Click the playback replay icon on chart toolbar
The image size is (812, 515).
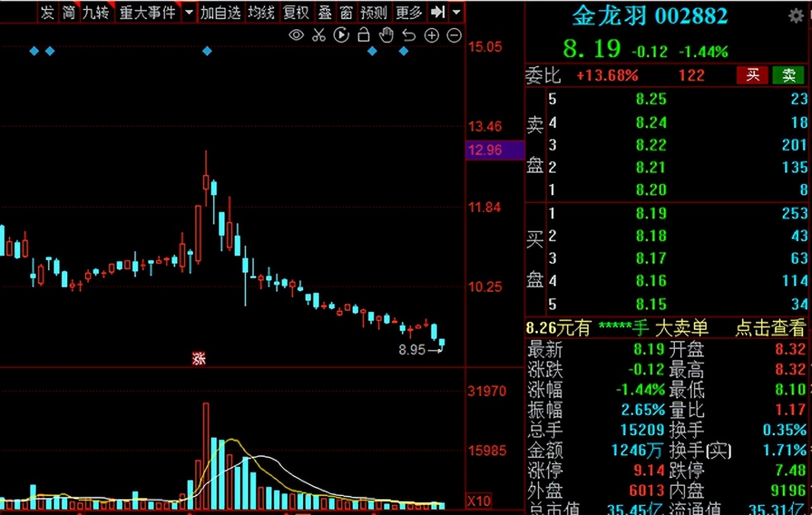click(x=341, y=36)
